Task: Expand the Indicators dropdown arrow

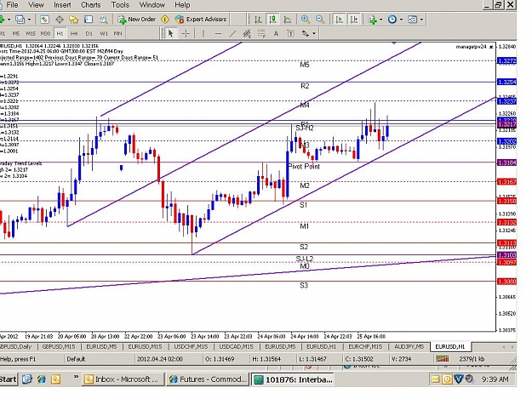Action: tap(380, 20)
